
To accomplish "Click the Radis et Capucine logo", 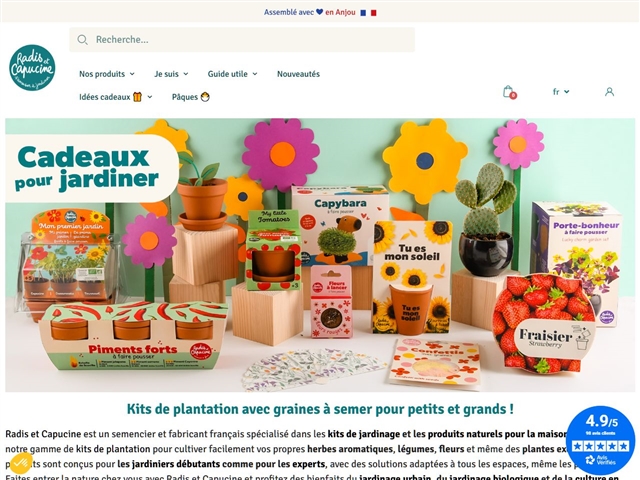I will (32, 68).
